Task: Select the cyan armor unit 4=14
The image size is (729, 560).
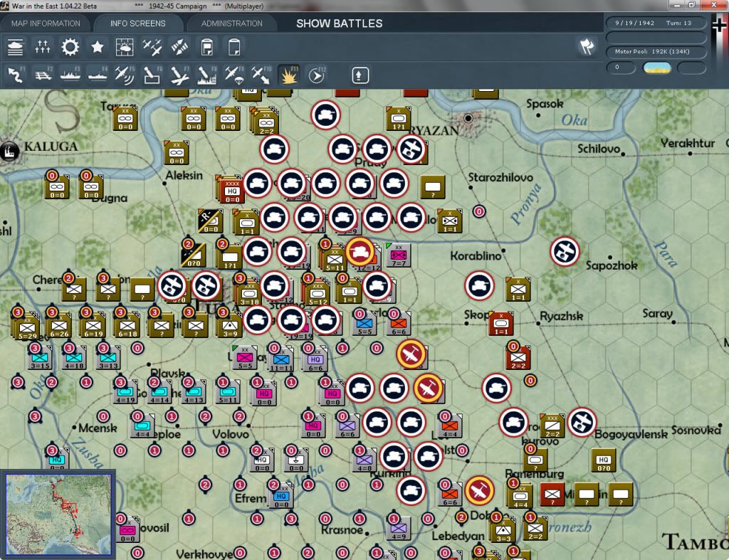Action: 160,392
